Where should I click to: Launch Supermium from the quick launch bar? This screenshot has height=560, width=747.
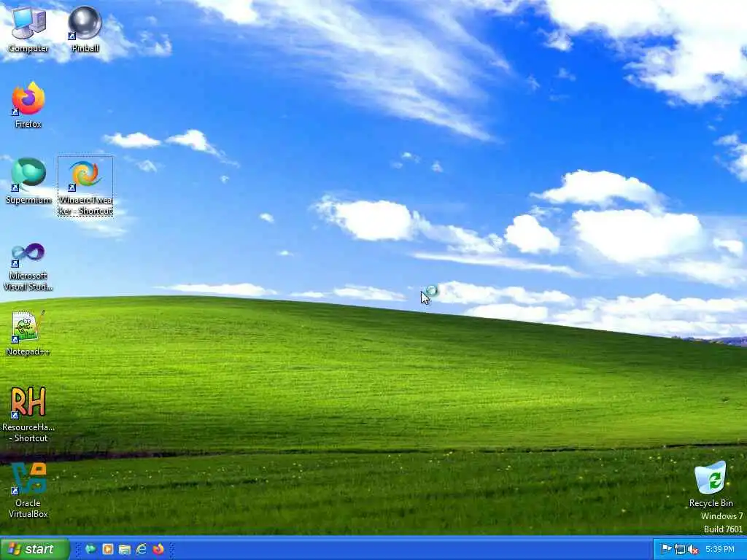click(90, 549)
